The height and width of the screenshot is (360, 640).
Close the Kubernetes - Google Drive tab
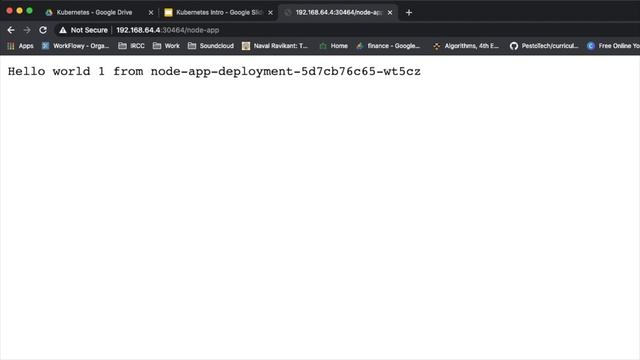[x=151, y=13]
